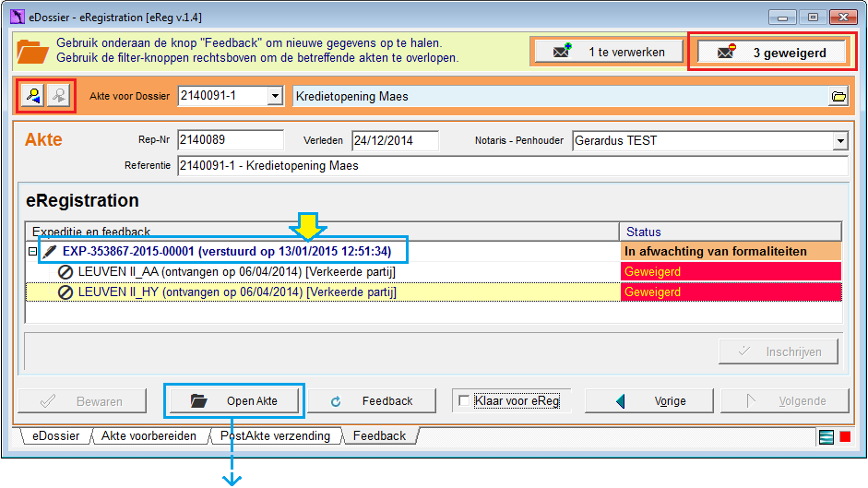Click the Rep-Nr field 2140089
Image resolution: width=868 pixels, height=488 pixels.
coord(231,140)
